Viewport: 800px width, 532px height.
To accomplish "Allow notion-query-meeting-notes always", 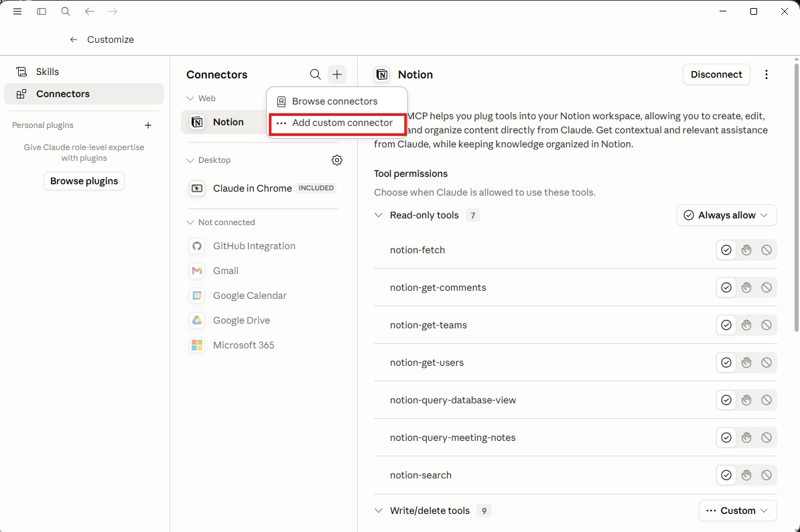I will pos(726,438).
